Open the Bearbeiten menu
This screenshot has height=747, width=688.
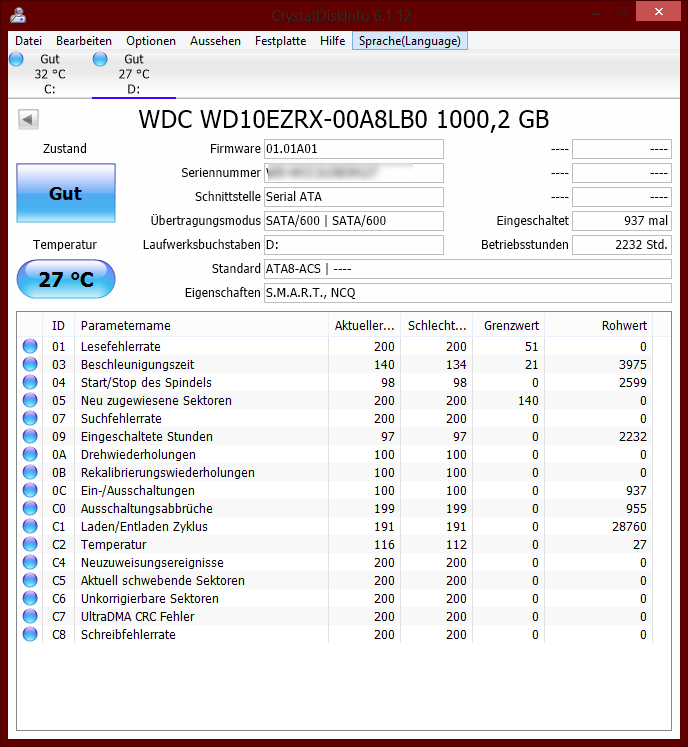pyautogui.click(x=84, y=41)
